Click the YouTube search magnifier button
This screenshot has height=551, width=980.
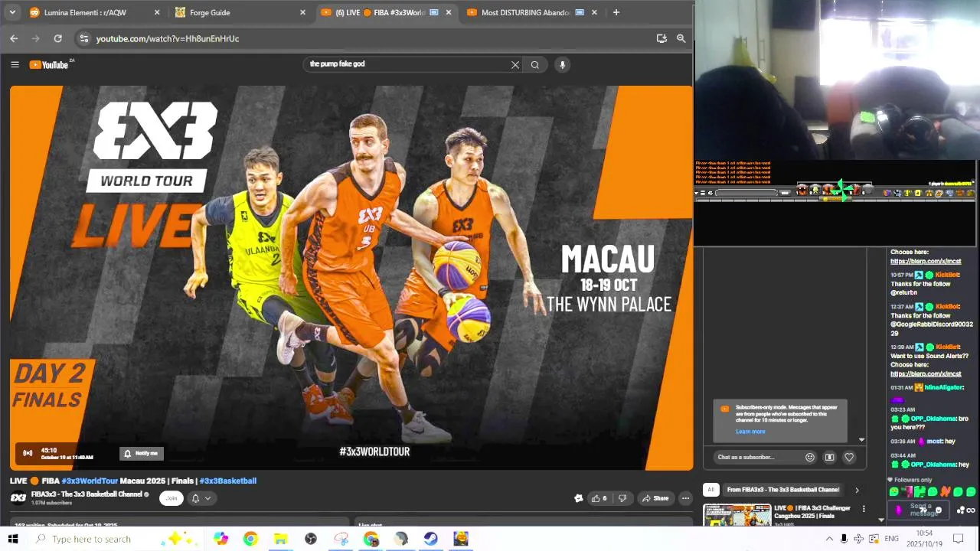(535, 65)
